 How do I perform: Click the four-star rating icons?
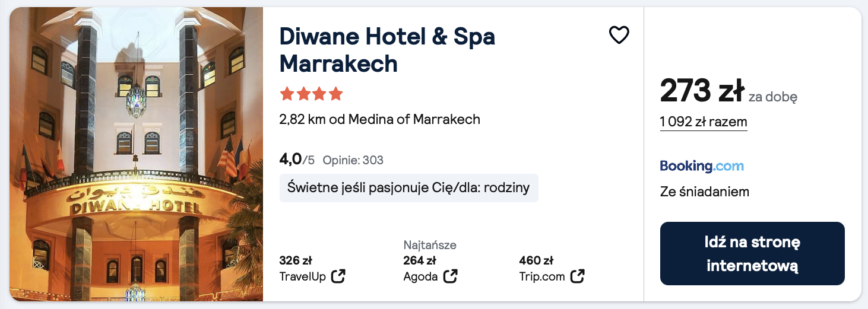(311, 94)
